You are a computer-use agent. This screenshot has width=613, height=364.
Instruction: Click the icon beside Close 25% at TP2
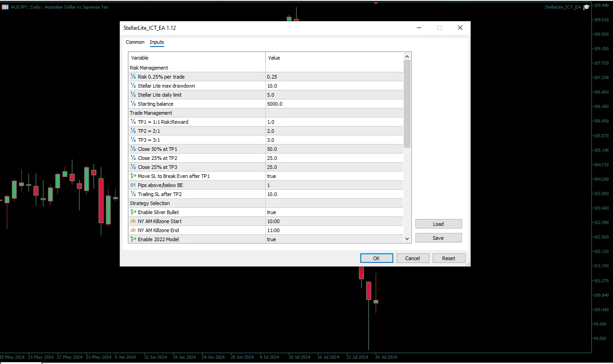pos(133,158)
